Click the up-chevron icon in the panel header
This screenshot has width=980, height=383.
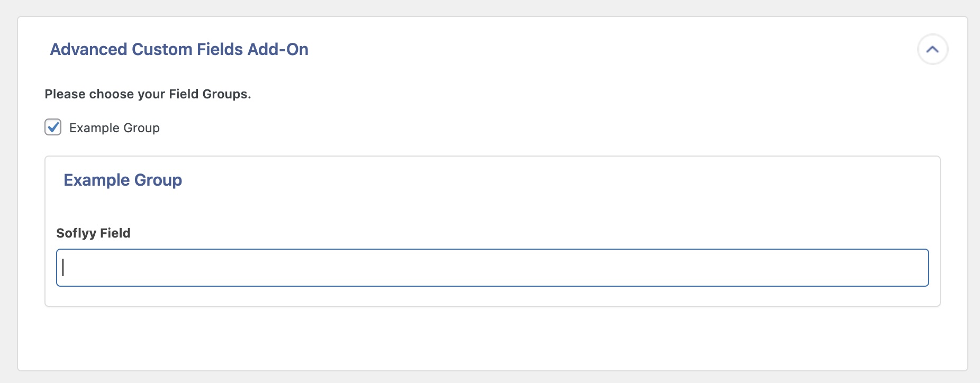pyautogui.click(x=932, y=49)
